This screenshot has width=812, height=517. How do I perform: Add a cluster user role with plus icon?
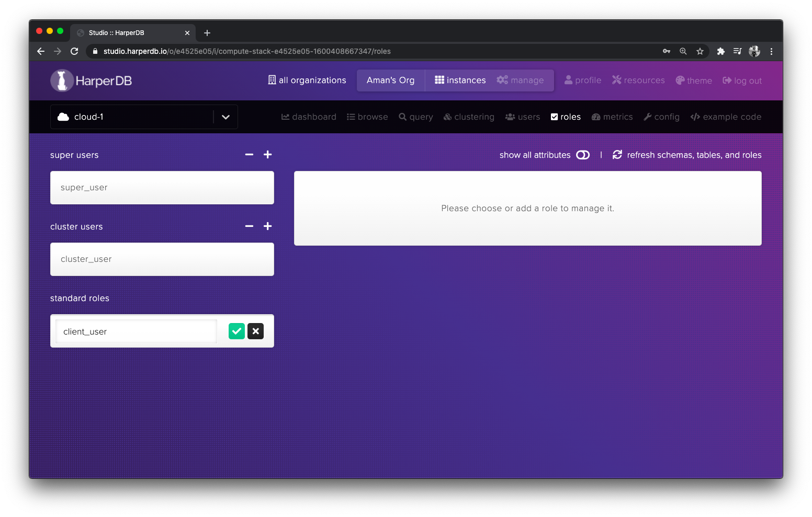268,226
